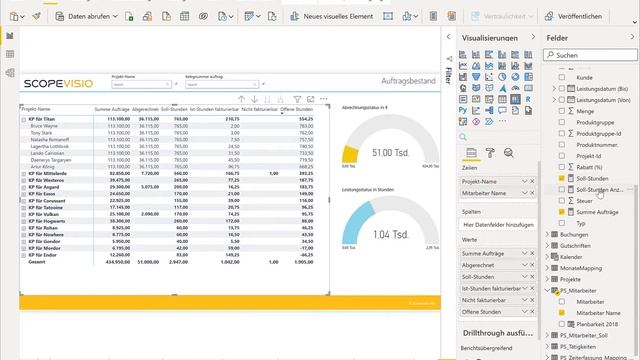The width and height of the screenshot is (640, 360).
Task: Click drill down arrow above the matrix
Action: (254, 99)
